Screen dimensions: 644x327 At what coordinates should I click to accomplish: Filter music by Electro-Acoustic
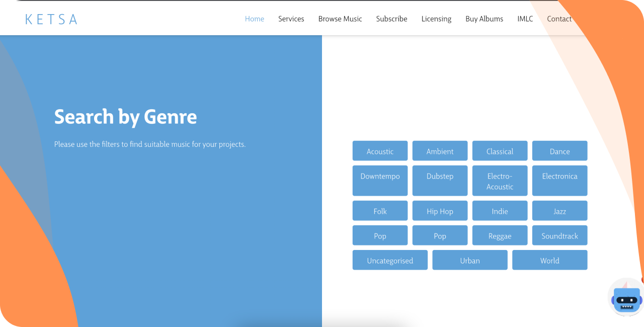coord(500,181)
